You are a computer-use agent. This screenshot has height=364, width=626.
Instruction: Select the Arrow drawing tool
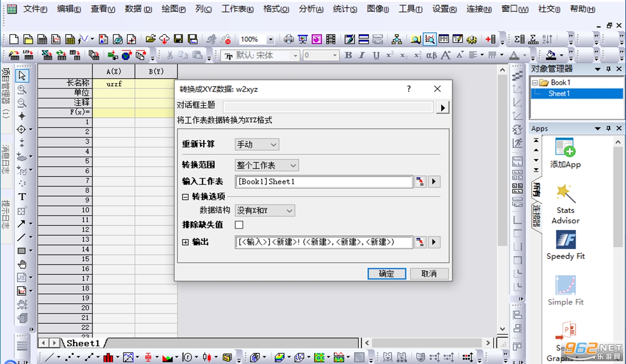point(22,224)
